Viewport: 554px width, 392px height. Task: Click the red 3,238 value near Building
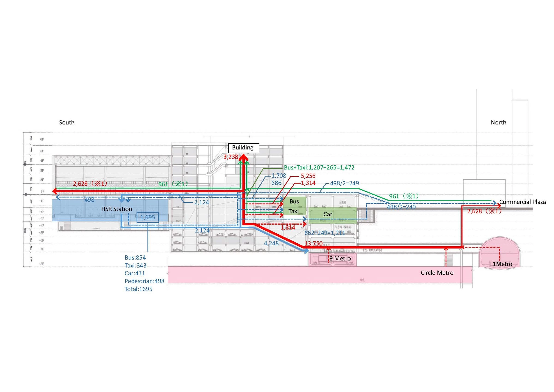(231, 157)
